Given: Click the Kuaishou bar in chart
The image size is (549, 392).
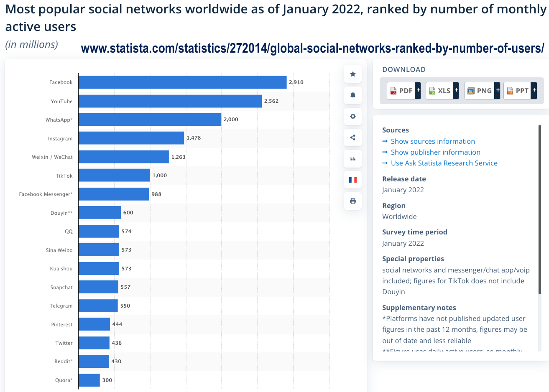Looking at the screenshot, I should click(x=99, y=268).
